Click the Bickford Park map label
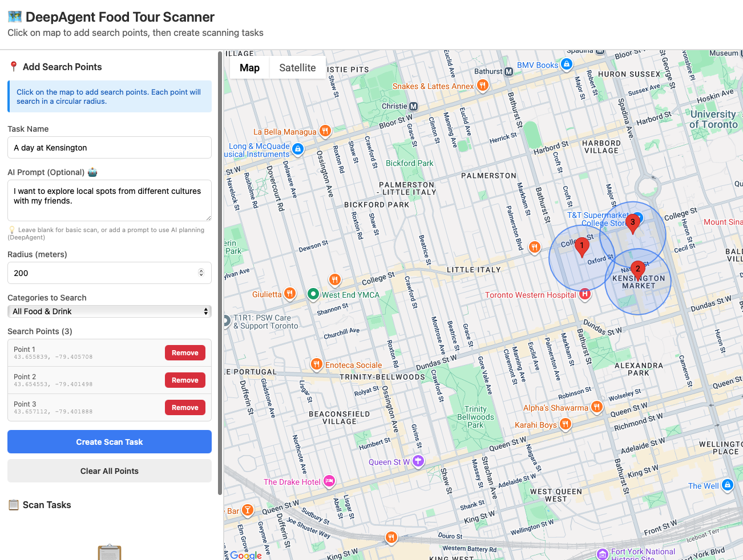This screenshot has width=743, height=560. (409, 163)
